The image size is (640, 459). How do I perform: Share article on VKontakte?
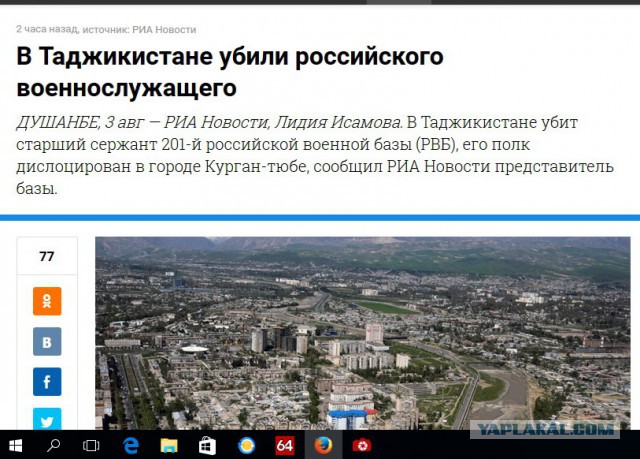(x=47, y=341)
